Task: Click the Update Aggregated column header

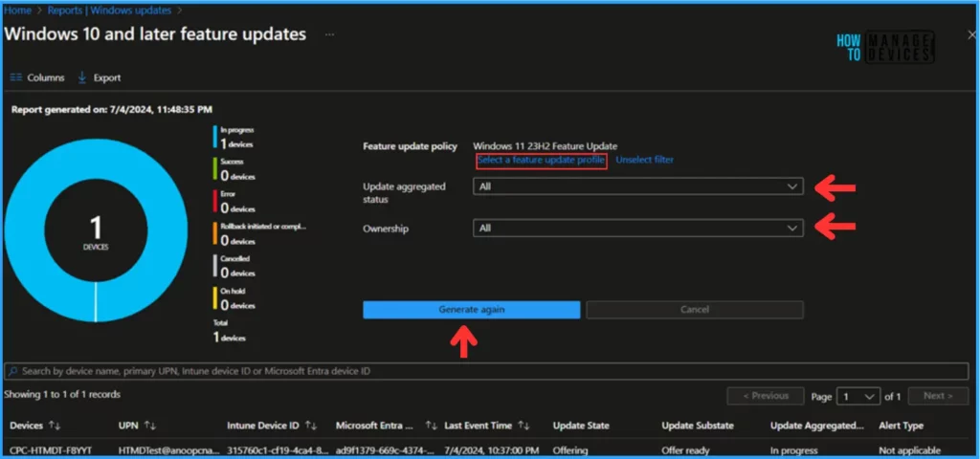Action: coord(817,426)
